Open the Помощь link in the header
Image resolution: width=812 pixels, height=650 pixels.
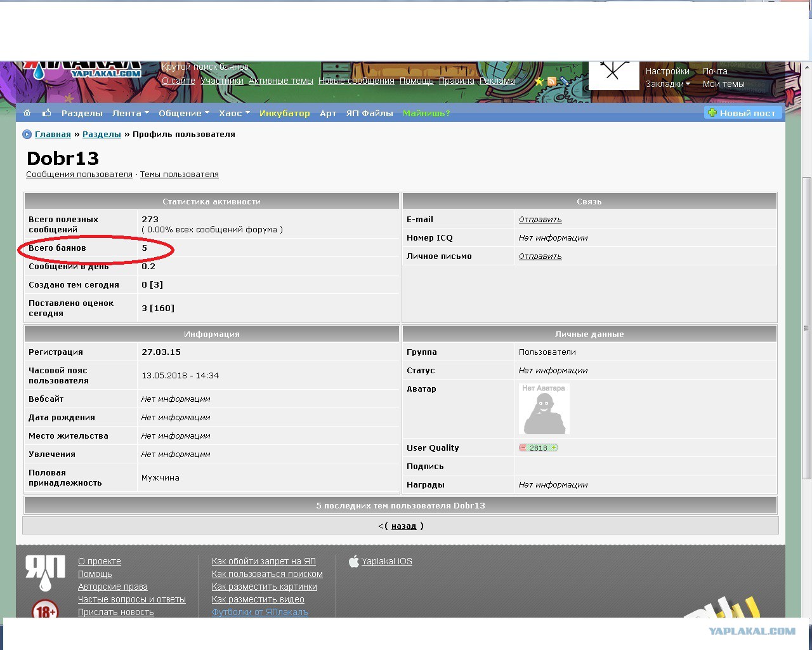tap(417, 81)
